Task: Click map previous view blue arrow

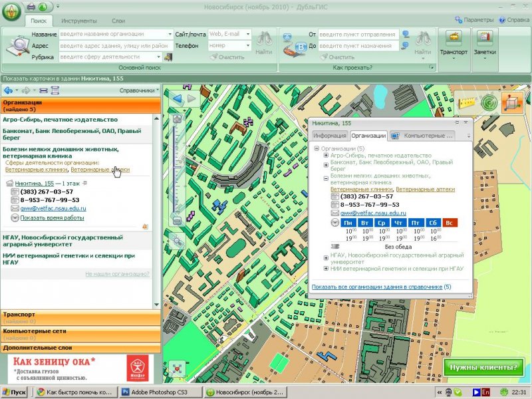Action: click(177, 98)
